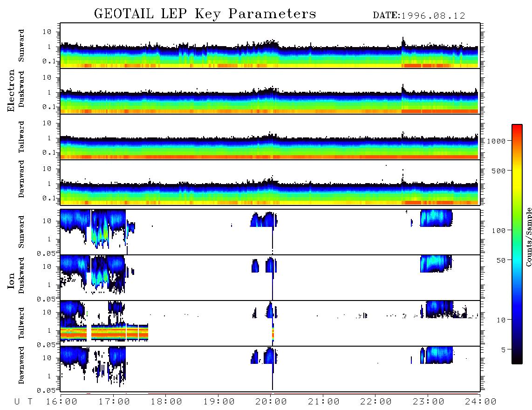This screenshot has width=532, height=410.
Task: Click the 500 value on the colorbar scale
Action: 499,171
